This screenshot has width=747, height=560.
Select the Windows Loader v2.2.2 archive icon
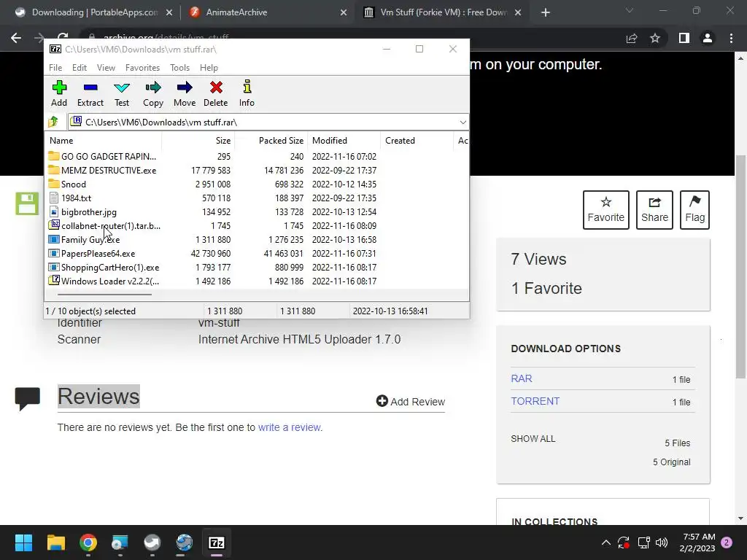tap(54, 281)
